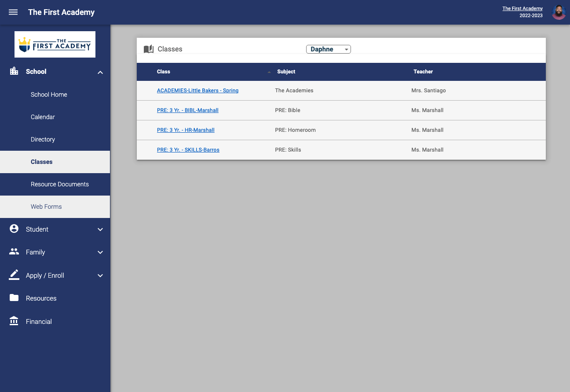Click the 'Mrs. Santiago' teacher cell
Screen dimensions: 570x392
(x=429, y=91)
